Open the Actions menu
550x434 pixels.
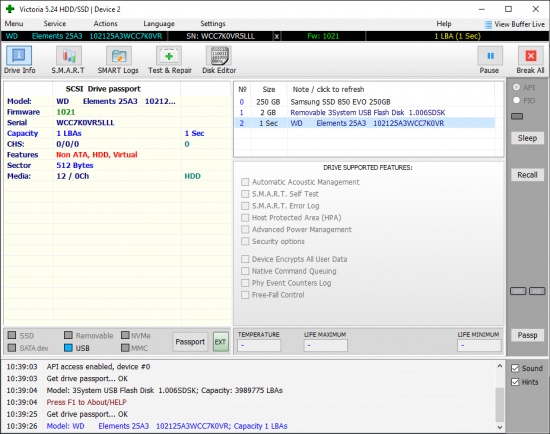click(106, 24)
